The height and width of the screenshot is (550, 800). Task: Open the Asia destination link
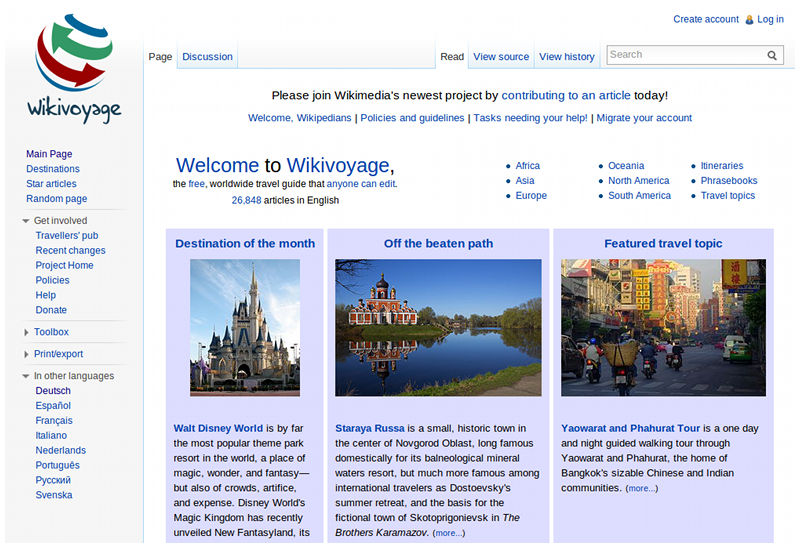(x=525, y=181)
